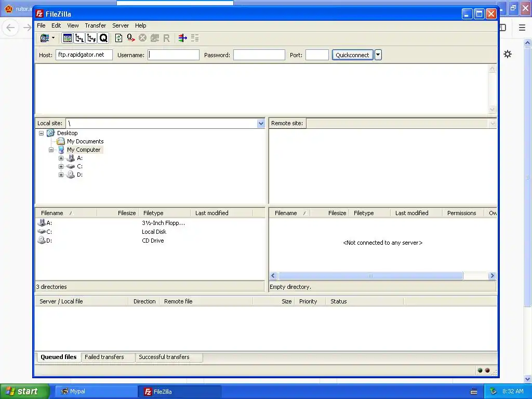This screenshot has width=532, height=399.
Task: Open the Windows start button
Action: click(x=25, y=391)
